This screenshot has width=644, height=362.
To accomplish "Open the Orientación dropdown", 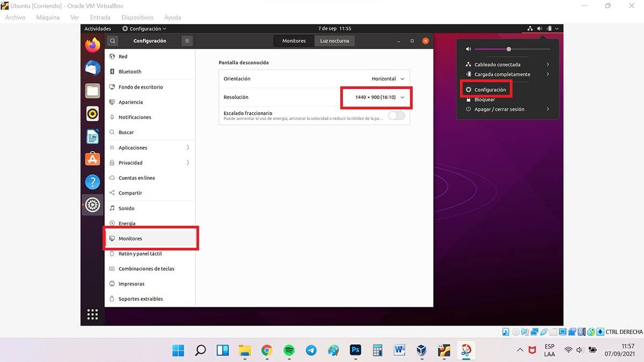I will point(387,79).
